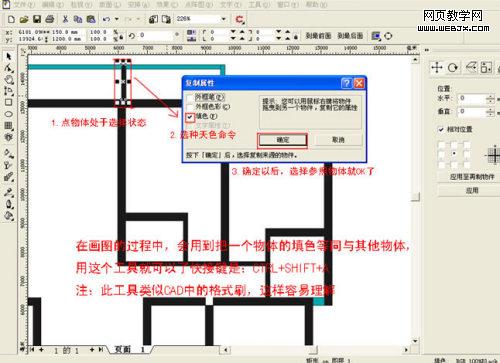This screenshot has width=500, height=363.
Task: Open the 效果 menu
Action: click(167, 5)
